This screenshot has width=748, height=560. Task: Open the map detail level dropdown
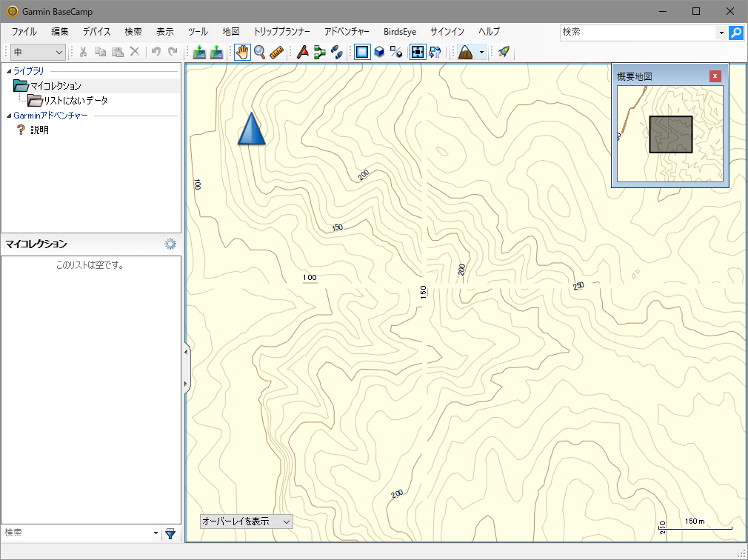coord(39,52)
